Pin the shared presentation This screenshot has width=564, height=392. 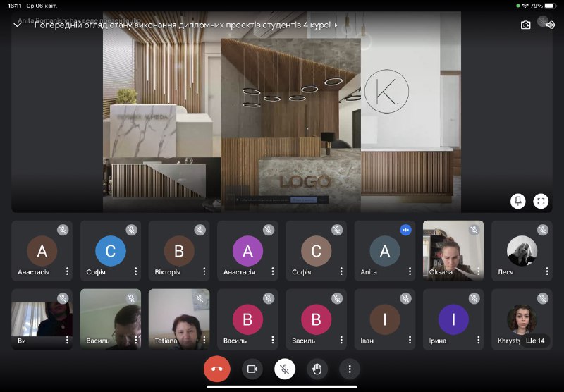point(518,201)
